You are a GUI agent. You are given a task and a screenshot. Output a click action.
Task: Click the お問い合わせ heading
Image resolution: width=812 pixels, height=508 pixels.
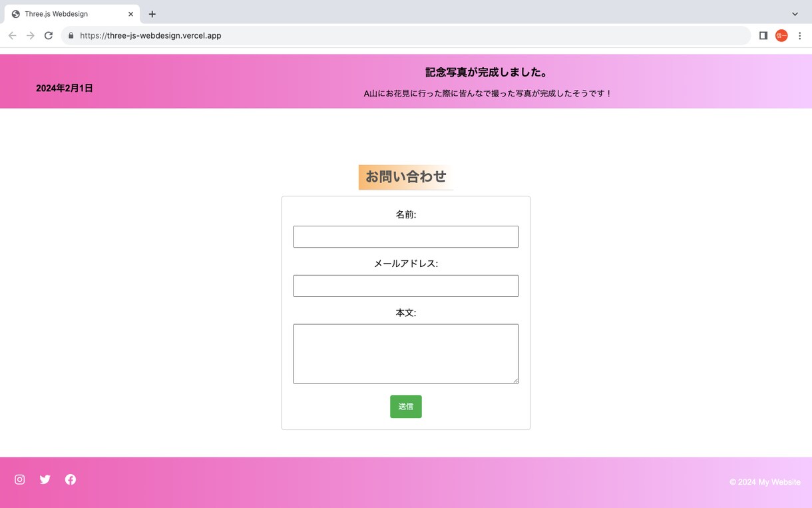(x=406, y=177)
